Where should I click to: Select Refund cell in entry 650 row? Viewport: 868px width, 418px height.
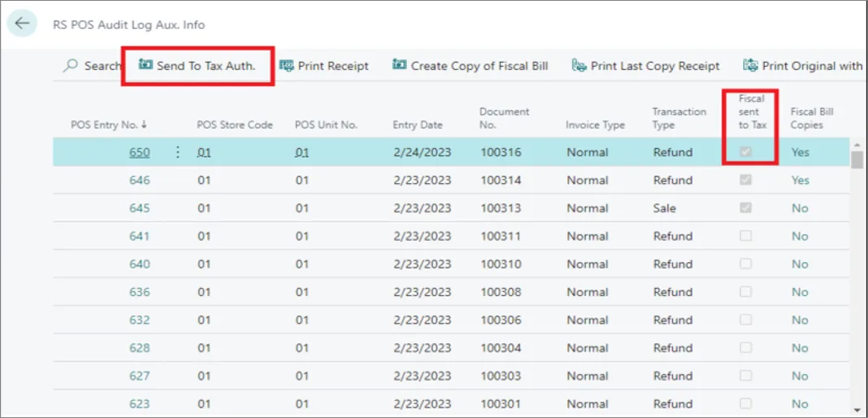[673, 152]
